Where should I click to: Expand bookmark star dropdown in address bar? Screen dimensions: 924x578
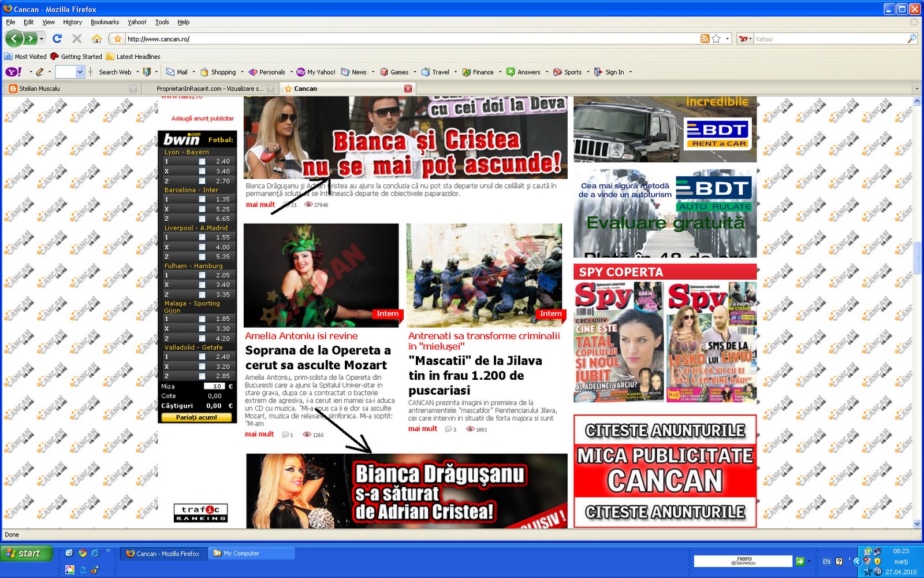(x=727, y=39)
